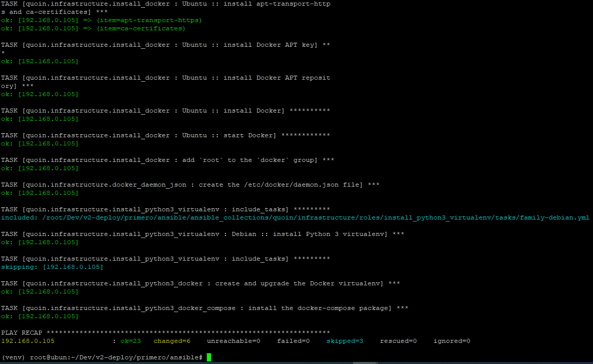Image resolution: width=593 pixels, height=364 pixels.
Task: Click the root@ubun shell prompt path
Action: pyautogui.click(x=116, y=357)
